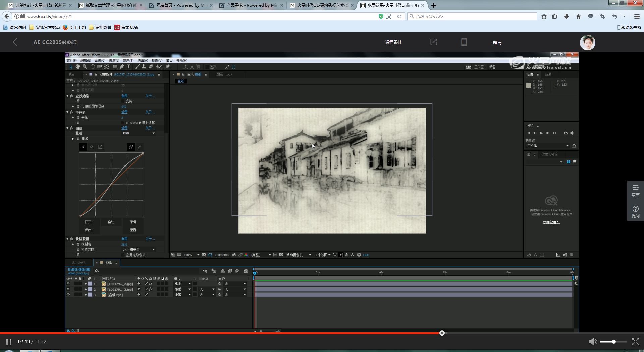Open the 模糊方向 水平和垂直 dropdown
Image resolution: width=644 pixels, height=352 pixels.
point(139,250)
